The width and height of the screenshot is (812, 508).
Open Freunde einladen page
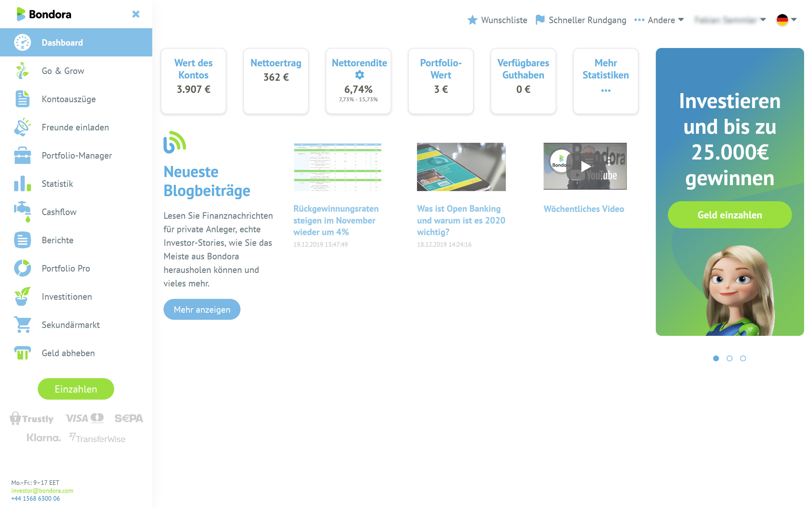pos(76,127)
